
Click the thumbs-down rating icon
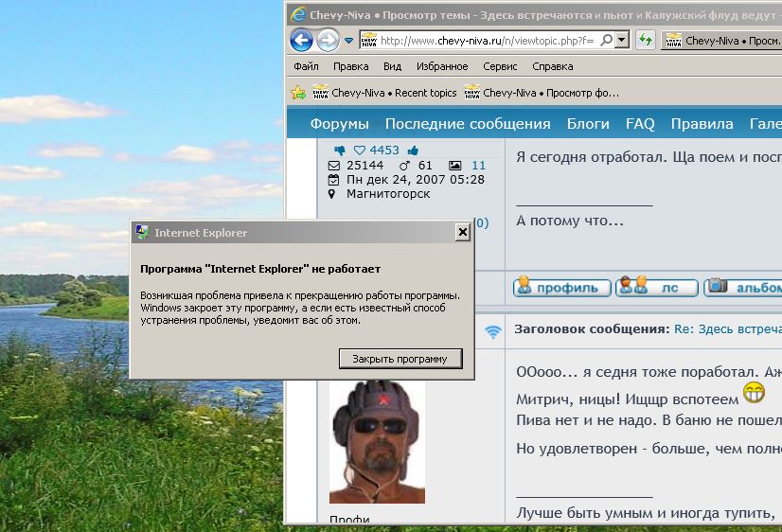tap(340, 151)
